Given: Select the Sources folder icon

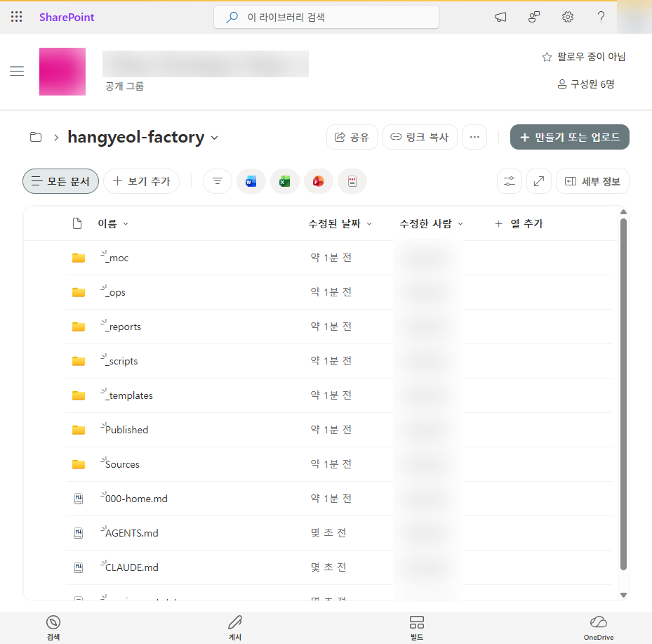Looking at the screenshot, I should pyautogui.click(x=79, y=464).
